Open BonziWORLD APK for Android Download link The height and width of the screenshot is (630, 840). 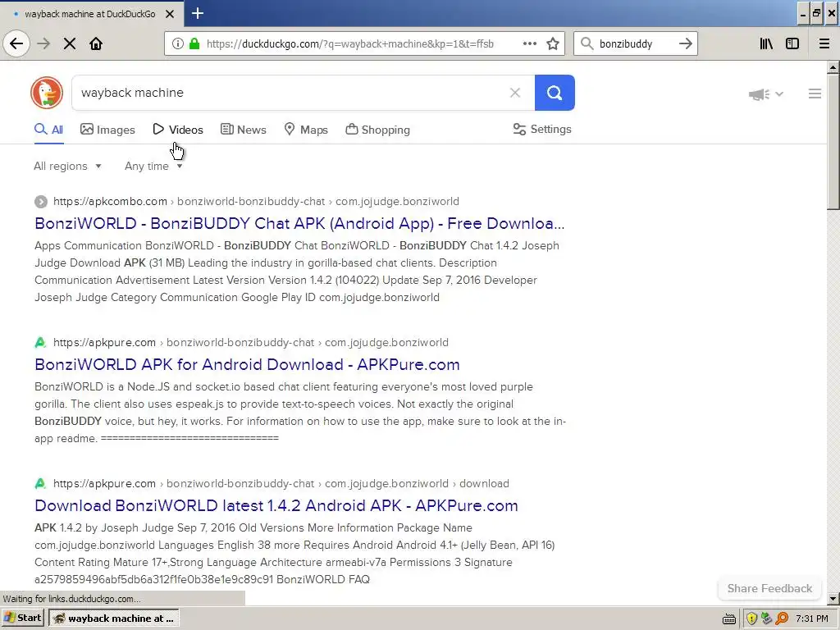tap(247, 364)
